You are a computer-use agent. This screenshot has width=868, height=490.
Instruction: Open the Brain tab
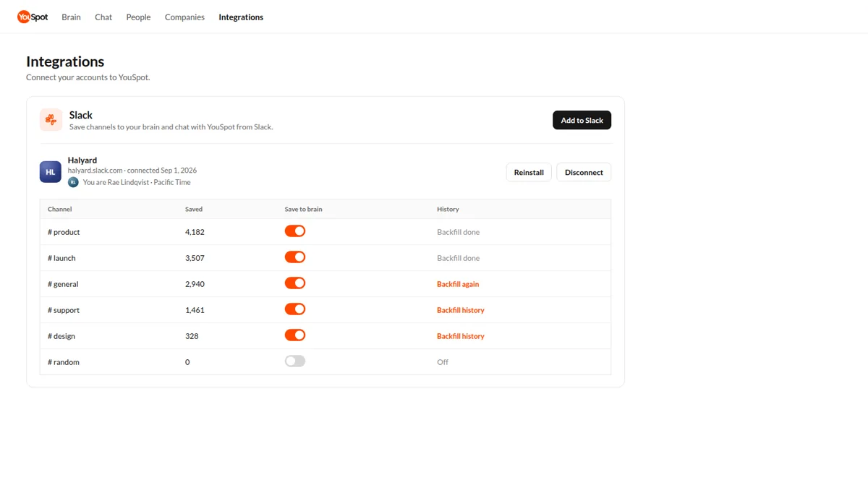pyautogui.click(x=72, y=17)
